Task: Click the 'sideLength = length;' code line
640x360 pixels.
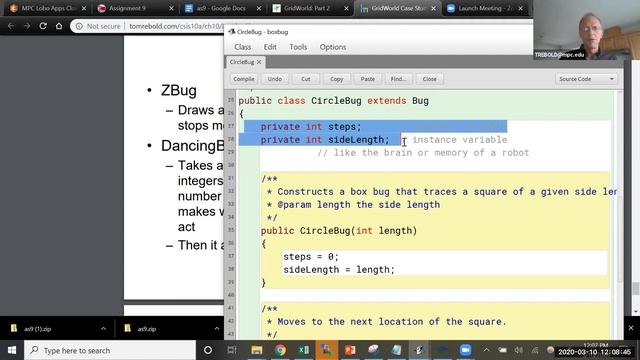Action: coord(339,270)
